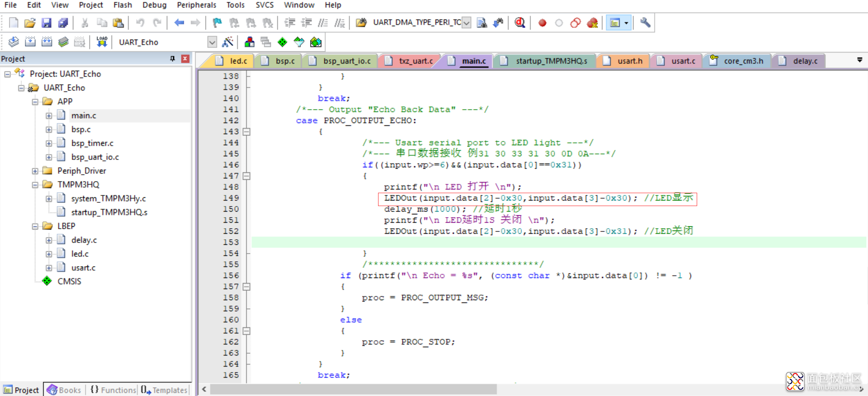Switch to the startup_TMPM3HQ.s editor tab
Screen dimensions: 868x396
click(x=544, y=61)
